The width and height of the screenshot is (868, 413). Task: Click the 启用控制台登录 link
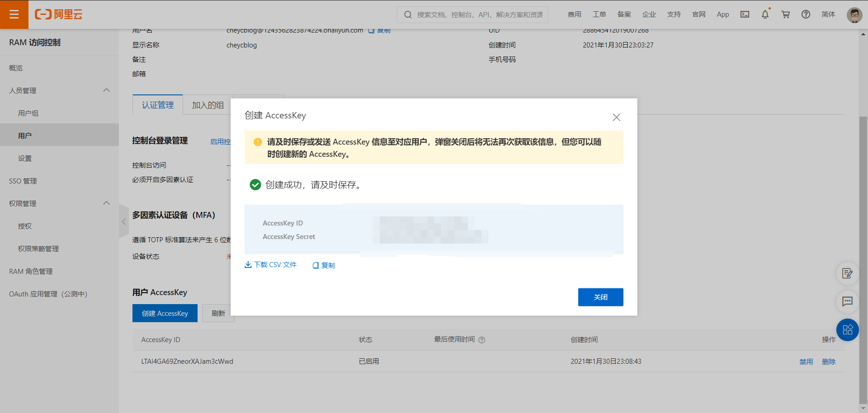[221, 141]
